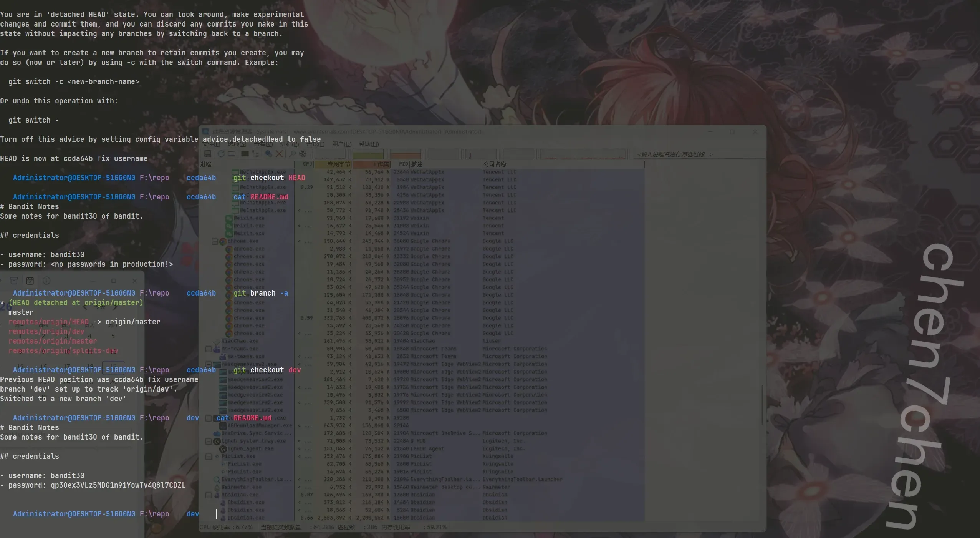The width and height of the screenshot is (980, 538).
Task: Click the red X kill process icon
Action: coord(279,154)
